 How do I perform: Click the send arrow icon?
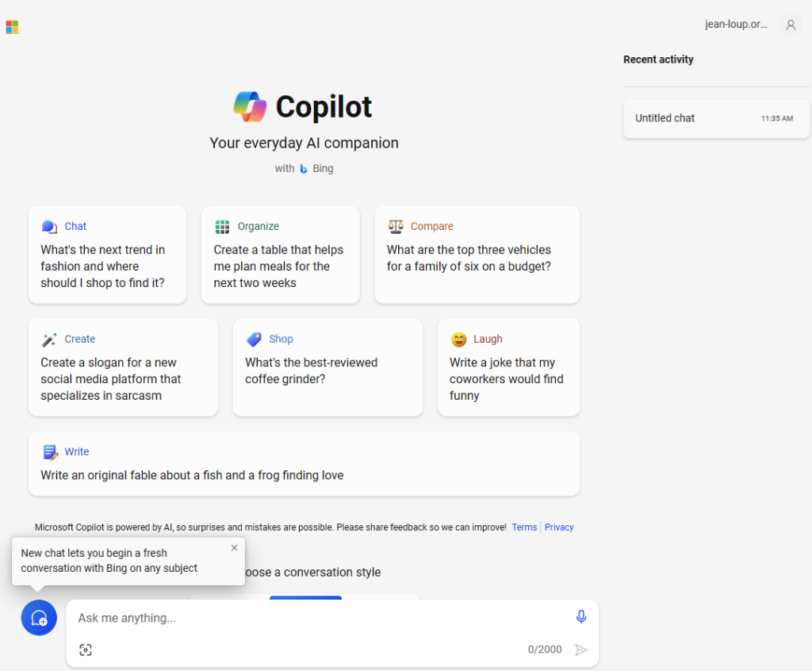[x=581, y=650]
